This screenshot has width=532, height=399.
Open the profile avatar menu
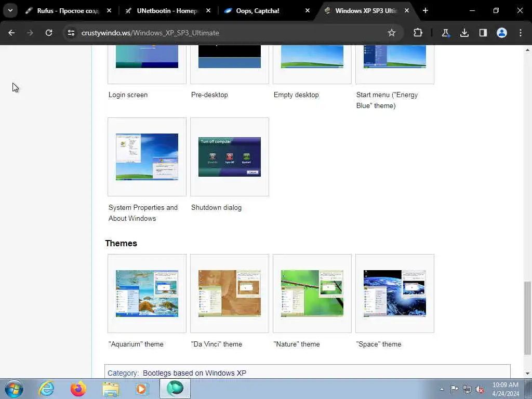click(x=502, y=33)
